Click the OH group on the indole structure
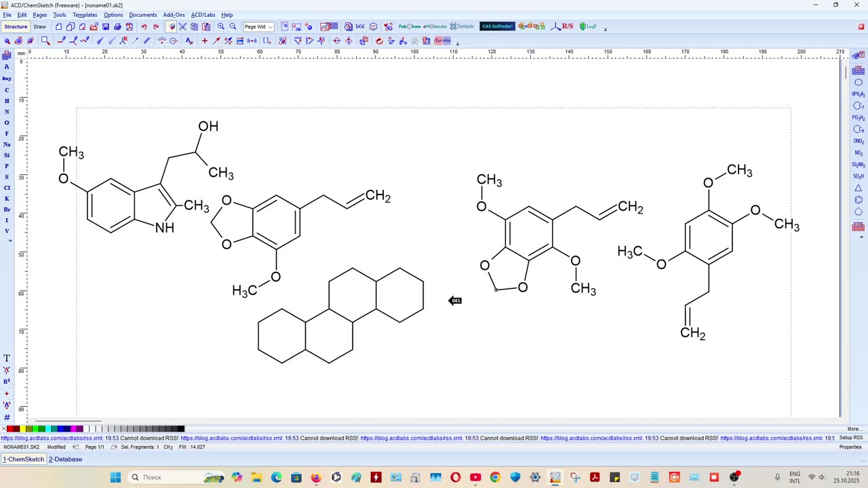The image size is (868, 488). coord(208,126)
